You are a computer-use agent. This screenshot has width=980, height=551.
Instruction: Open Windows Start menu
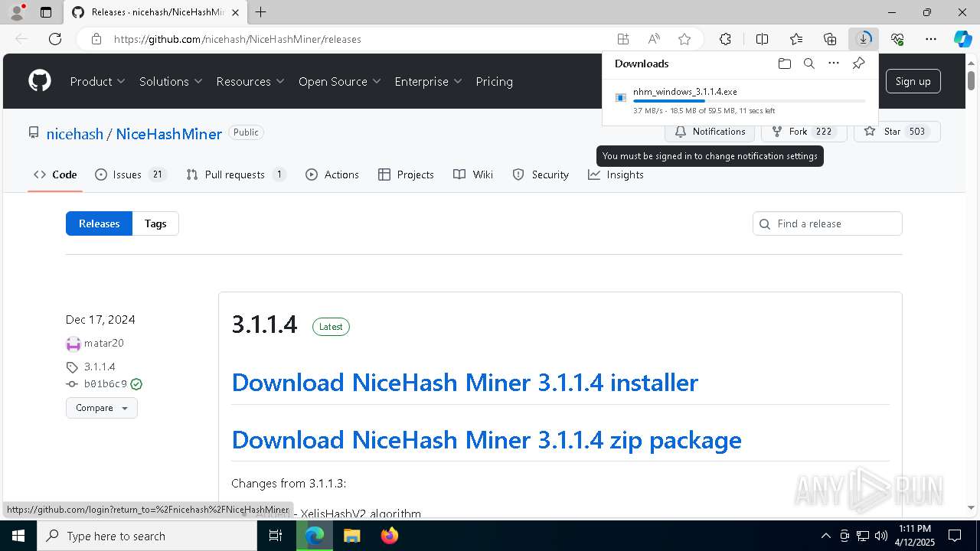point(18,536)
